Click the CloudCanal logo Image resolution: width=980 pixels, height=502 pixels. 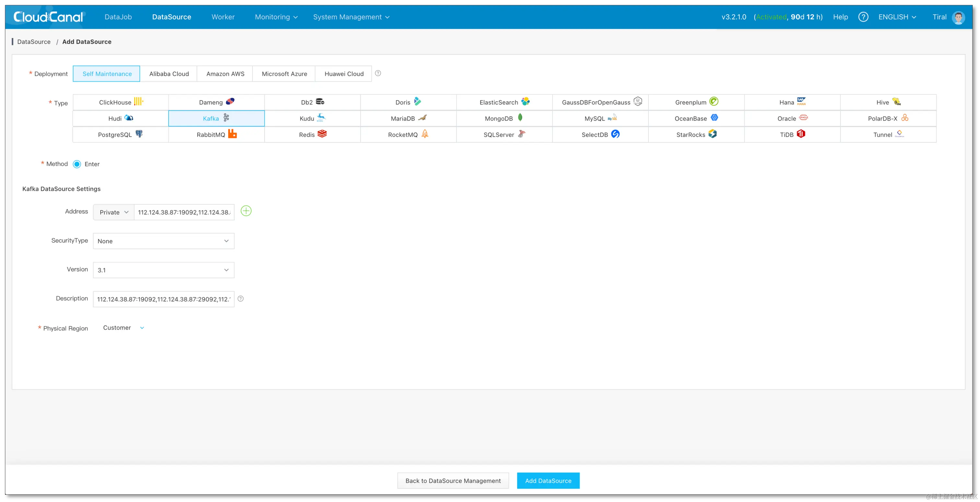click(x=48, y=17)
